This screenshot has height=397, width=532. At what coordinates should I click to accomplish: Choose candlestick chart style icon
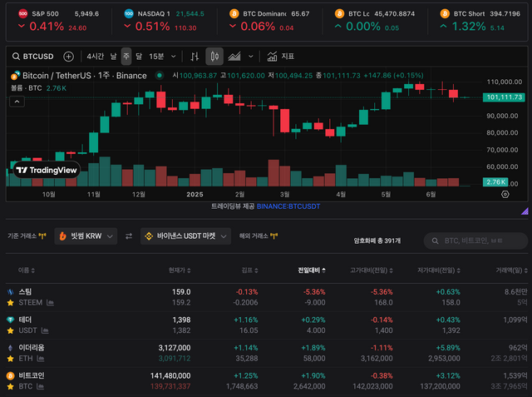point(214,57)
